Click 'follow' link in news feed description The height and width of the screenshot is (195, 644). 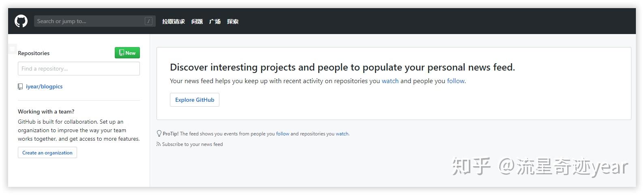click(455, 81)
